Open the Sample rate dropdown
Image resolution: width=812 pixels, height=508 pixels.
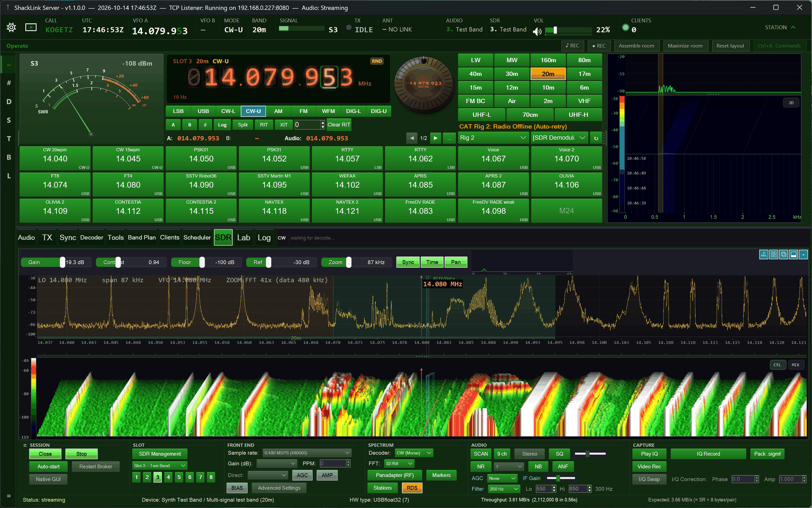tap(307, 453)
